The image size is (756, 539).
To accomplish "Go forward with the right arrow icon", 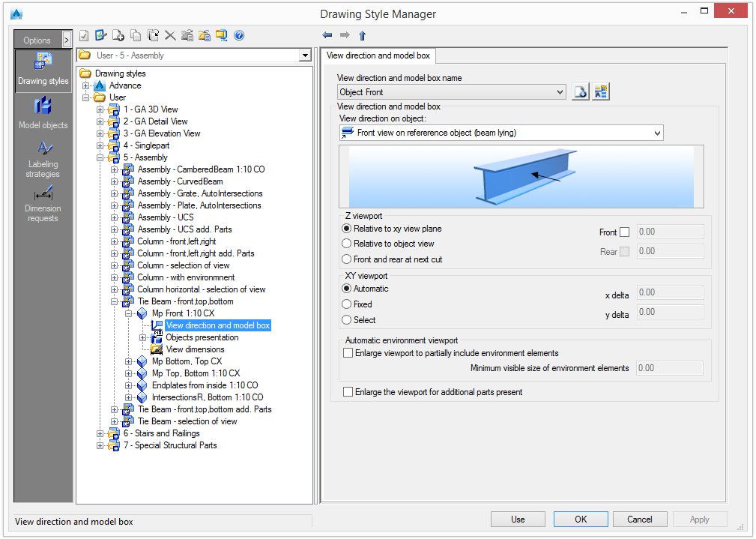I will pyautogui.click(x=345, y=34).
